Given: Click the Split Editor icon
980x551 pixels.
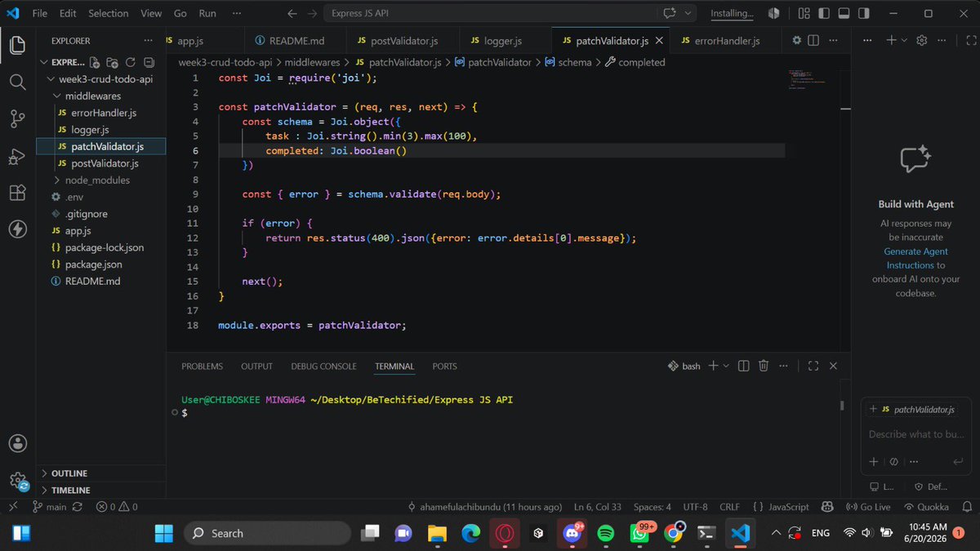Looking at the screenshot, I should (x=814, y=41).
